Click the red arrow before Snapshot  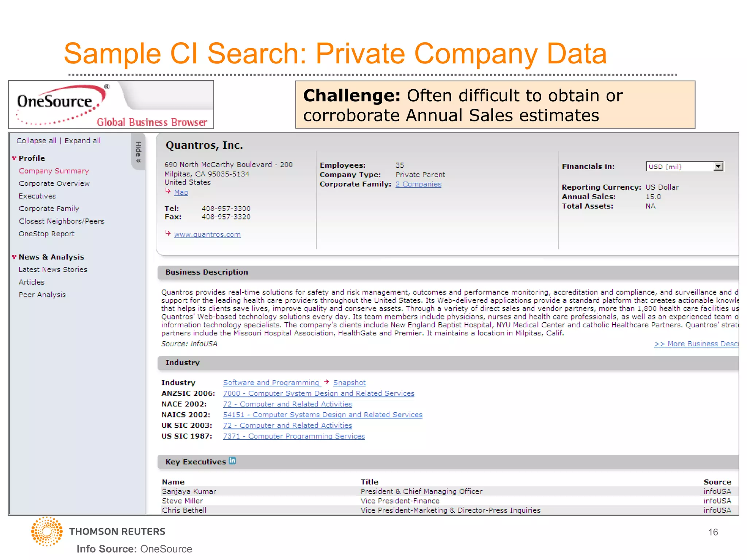tap(326, 382)
